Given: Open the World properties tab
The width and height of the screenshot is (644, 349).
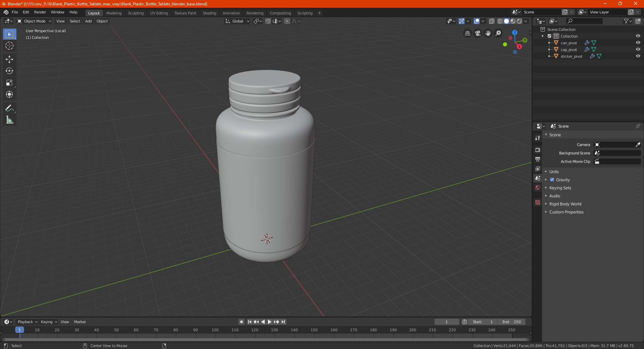Looking at the screenshot, I should coord(538,188).
